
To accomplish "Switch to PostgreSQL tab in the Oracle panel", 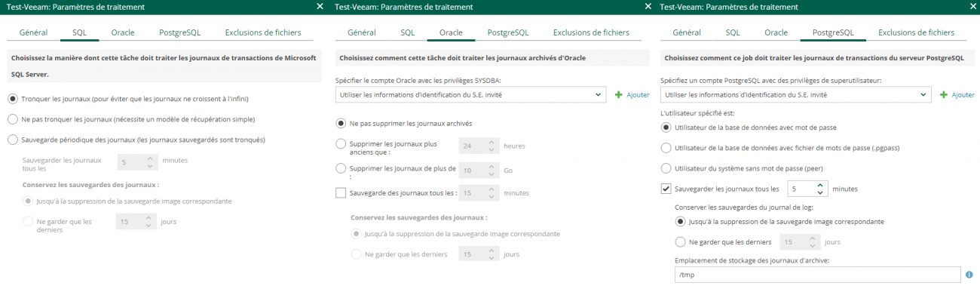I will pyautogui.click(x=508, y=33).
